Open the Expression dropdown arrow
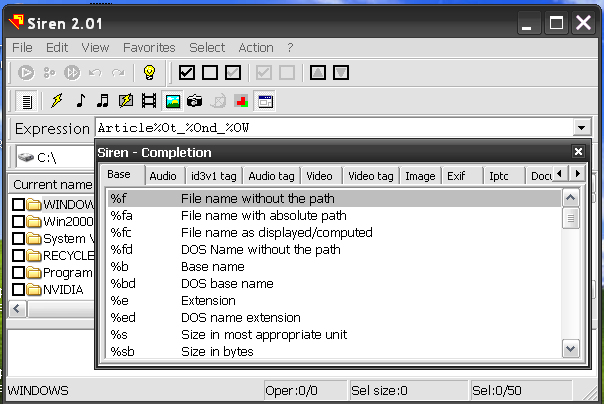 point(581,127)
